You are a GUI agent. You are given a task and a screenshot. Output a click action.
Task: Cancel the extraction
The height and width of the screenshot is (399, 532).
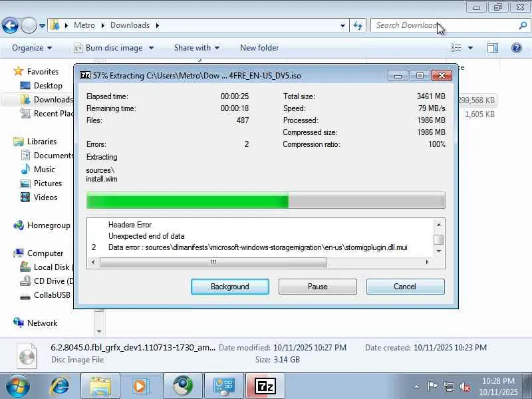tap(405, 287)
